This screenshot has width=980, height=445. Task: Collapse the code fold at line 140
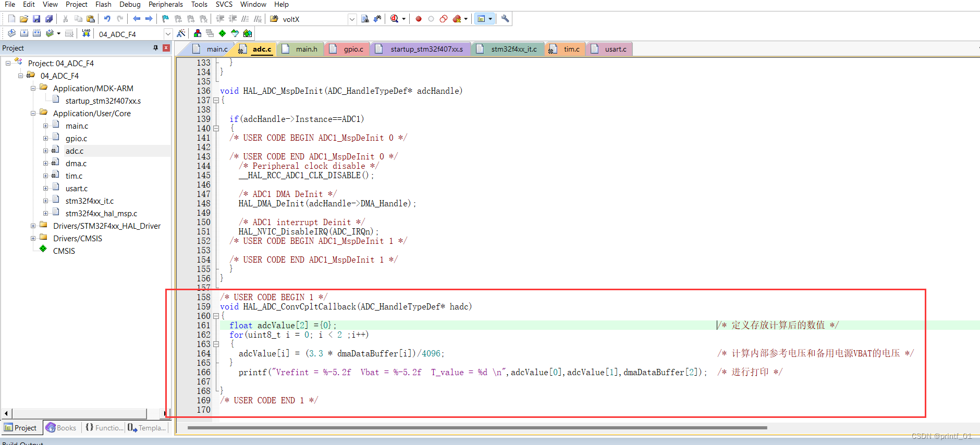click(x=216, y=129)
